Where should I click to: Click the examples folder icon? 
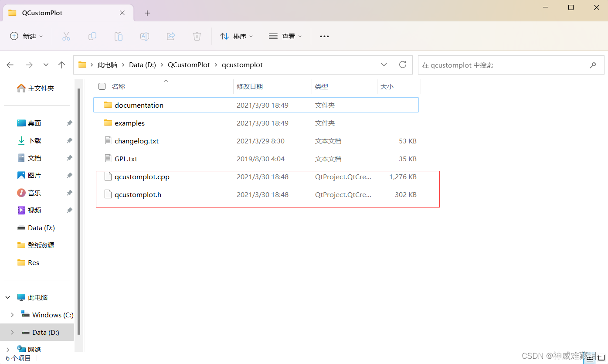tap(108, 123)
